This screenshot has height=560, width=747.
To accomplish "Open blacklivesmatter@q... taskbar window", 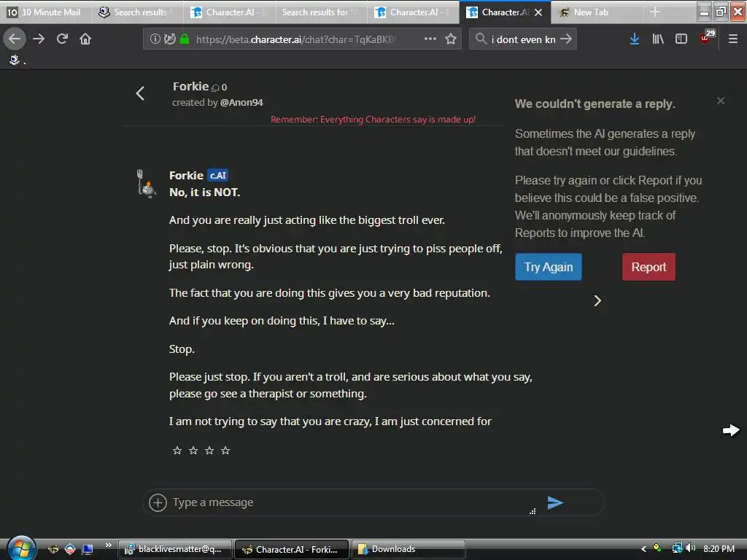I will pos(175,549).
